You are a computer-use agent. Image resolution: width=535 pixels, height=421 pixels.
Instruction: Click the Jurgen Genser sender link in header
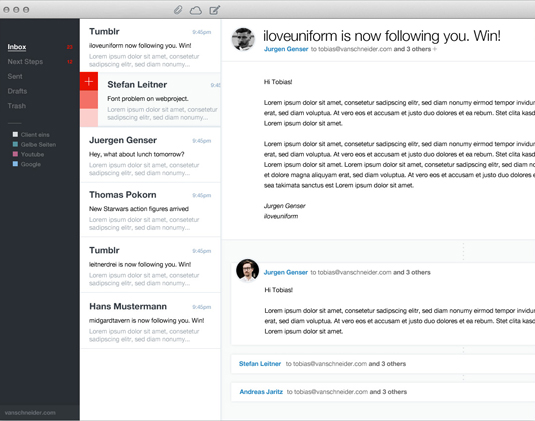tap(286, 49)
